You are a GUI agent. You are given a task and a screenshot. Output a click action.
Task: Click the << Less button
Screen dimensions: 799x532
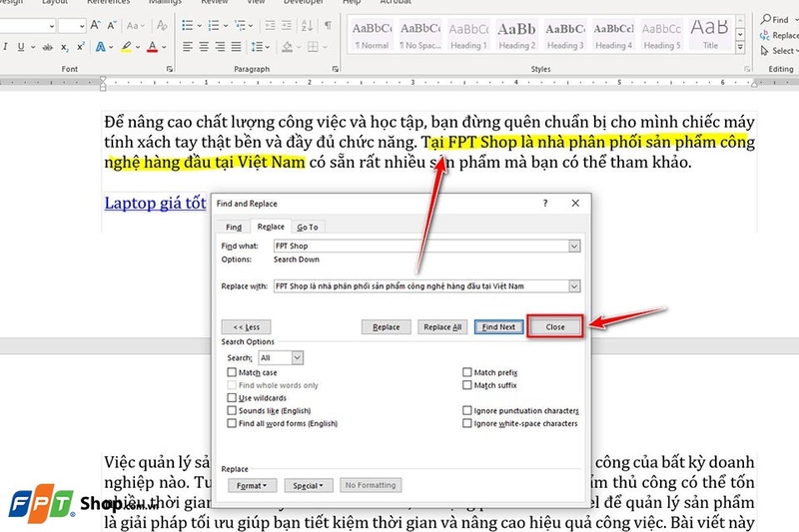point(246,326)
